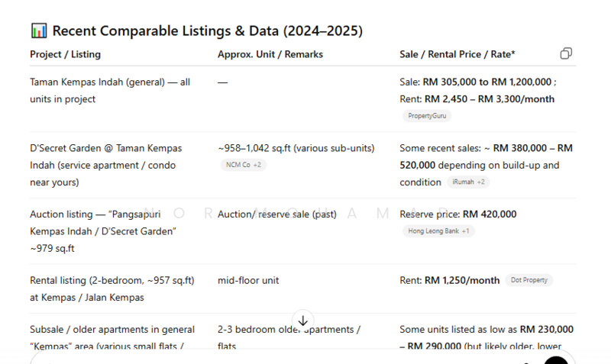Open the Dot Property source chip
The width and height of the screenshot is (611, 364).
[529, 280]
